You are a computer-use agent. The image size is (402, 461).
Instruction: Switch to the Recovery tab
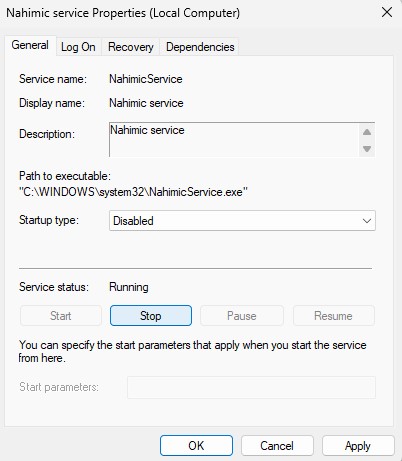(x=131, y=47)
